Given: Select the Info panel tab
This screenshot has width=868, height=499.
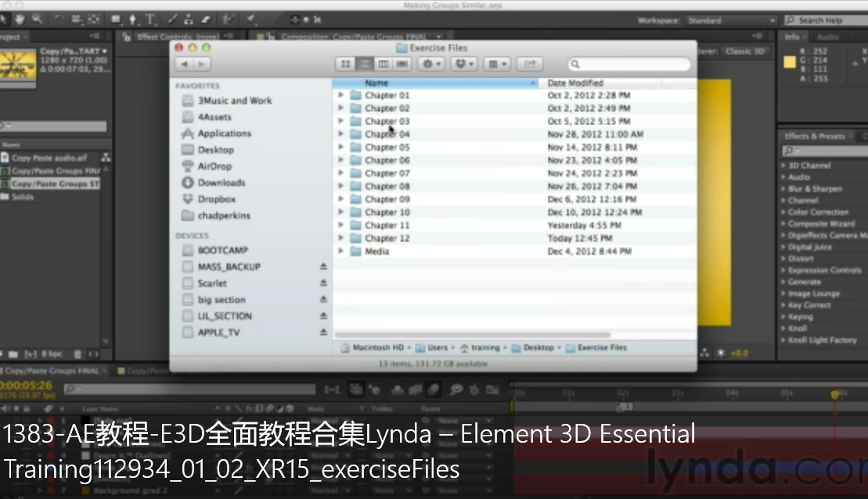Looking at the screenshot, I should click(x=791, y=37).
